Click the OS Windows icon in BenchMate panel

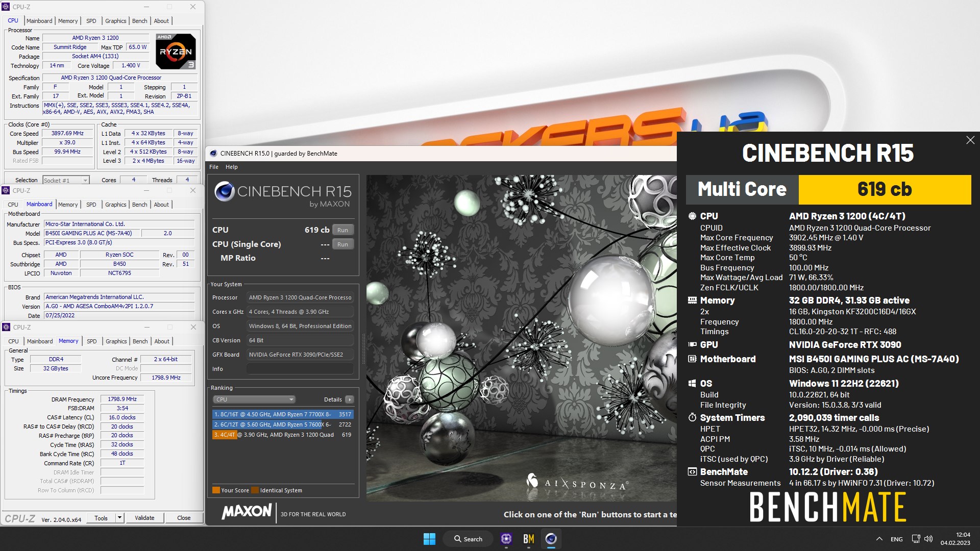(692, 384)
